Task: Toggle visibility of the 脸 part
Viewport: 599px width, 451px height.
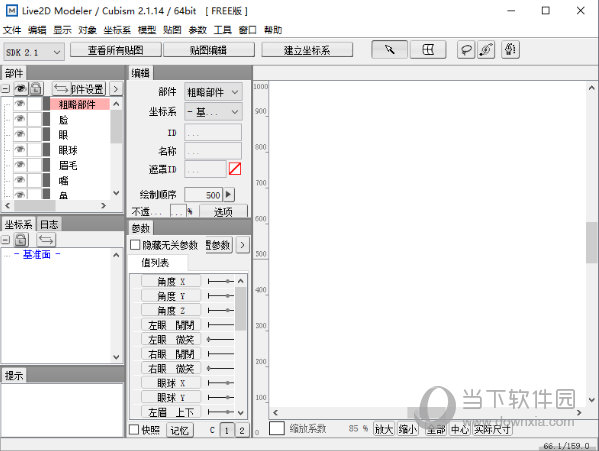Action: (x=20, y=119)
